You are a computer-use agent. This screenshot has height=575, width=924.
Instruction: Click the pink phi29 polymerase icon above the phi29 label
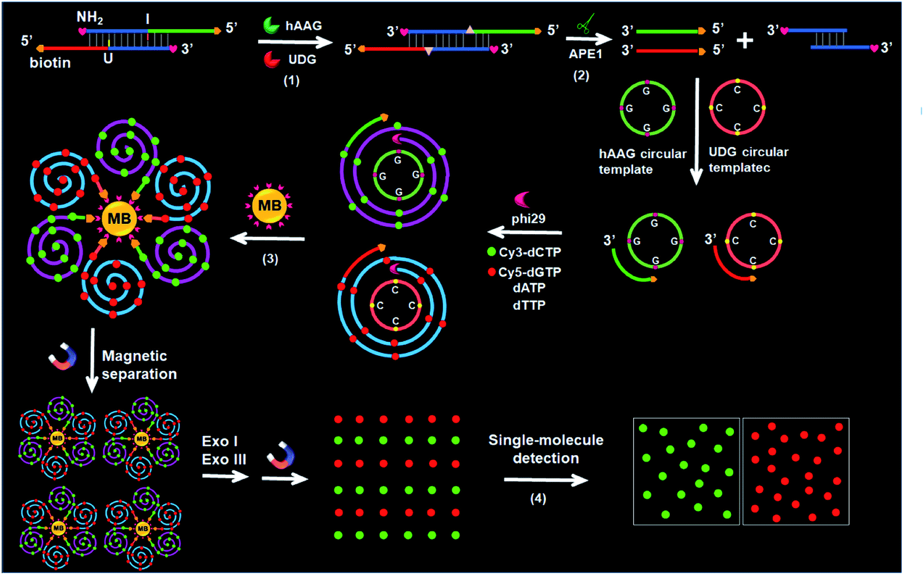click(522, 199)
